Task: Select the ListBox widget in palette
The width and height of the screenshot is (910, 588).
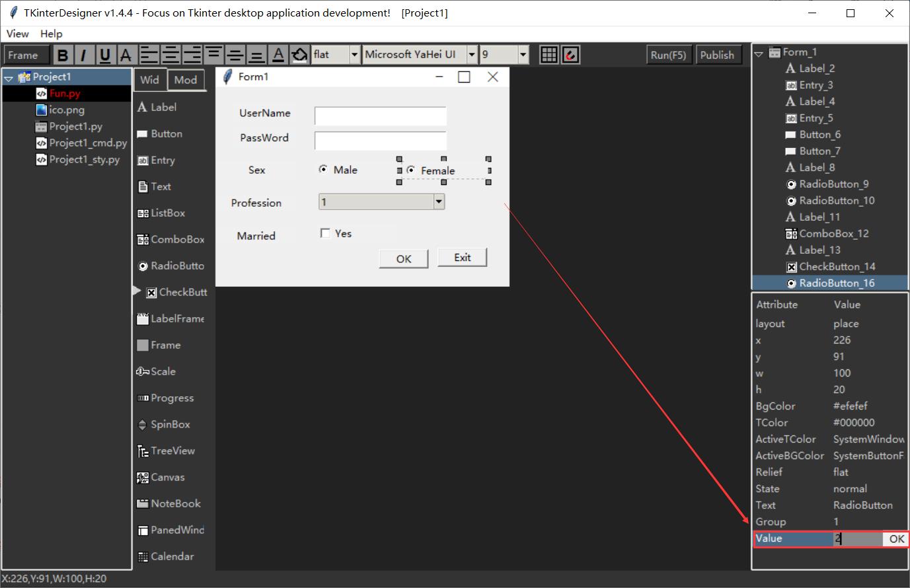Action: (161, 213)
